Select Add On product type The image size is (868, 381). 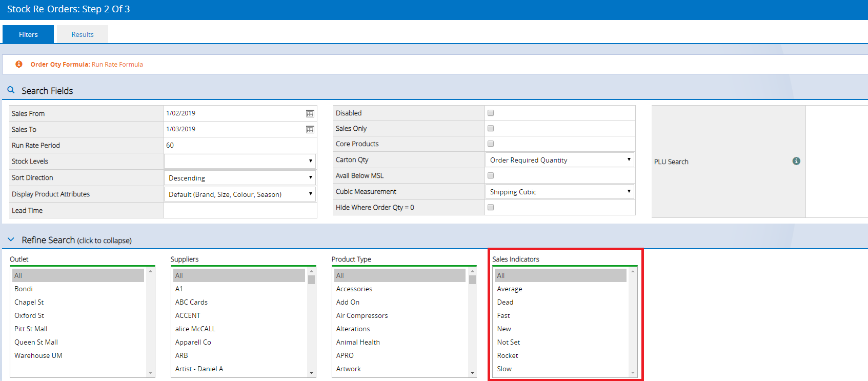pos(400,302)
